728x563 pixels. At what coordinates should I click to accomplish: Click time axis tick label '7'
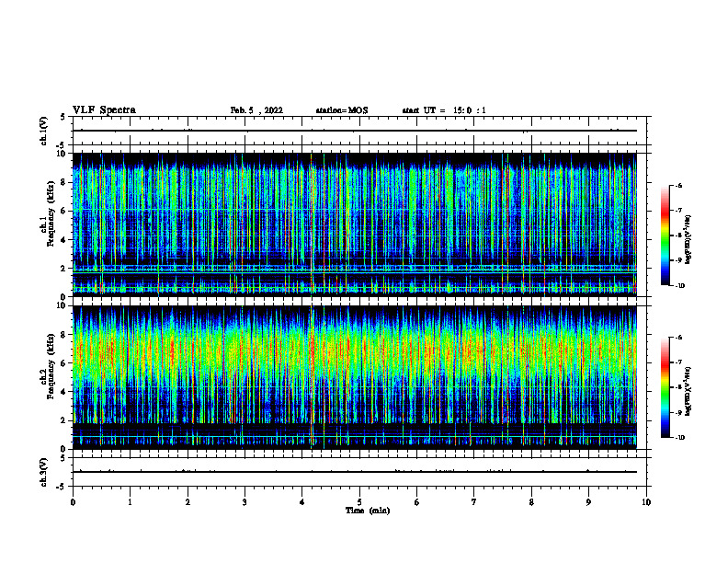474,502
